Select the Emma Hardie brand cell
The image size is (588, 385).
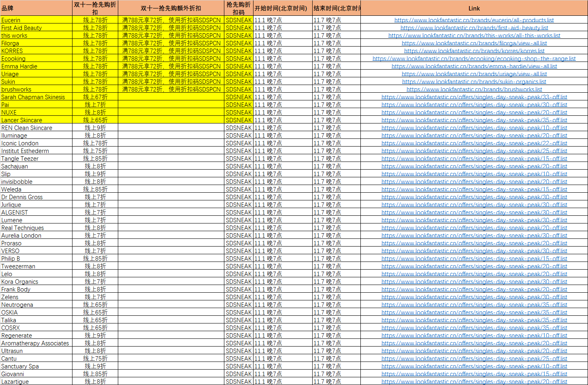point(36,66)
